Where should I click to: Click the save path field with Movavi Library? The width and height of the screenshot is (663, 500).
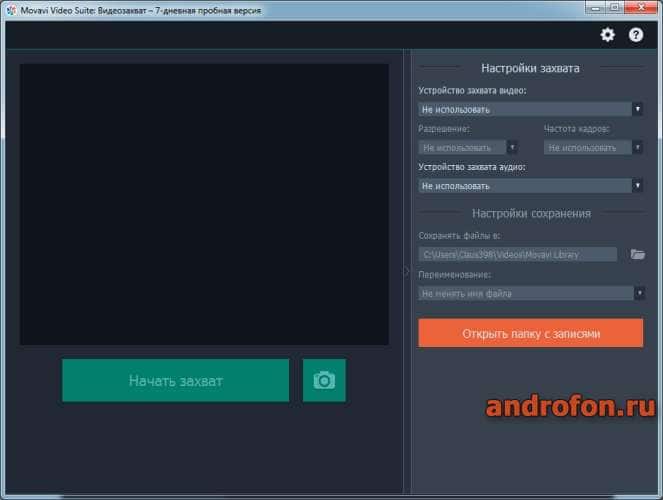tap(518, 254)
